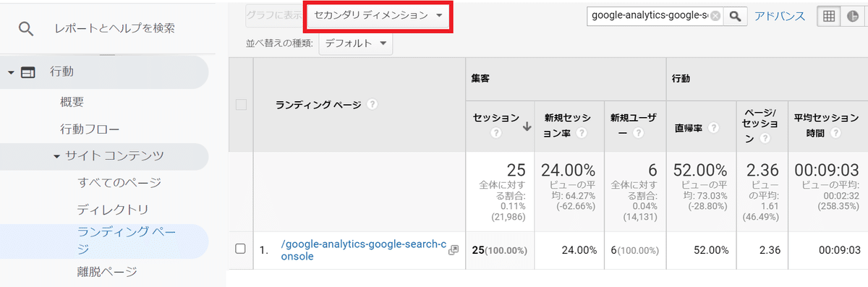Open the 並べ替えの種類 デフォルト dropdown
This screenshot has height=287, width=868.
[355, 43]
